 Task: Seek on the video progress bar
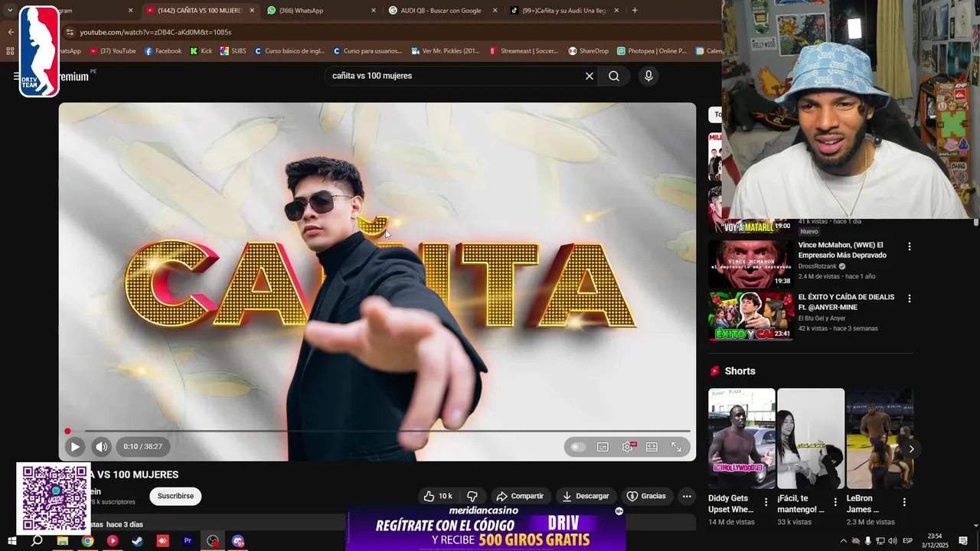tap(377, 432)
